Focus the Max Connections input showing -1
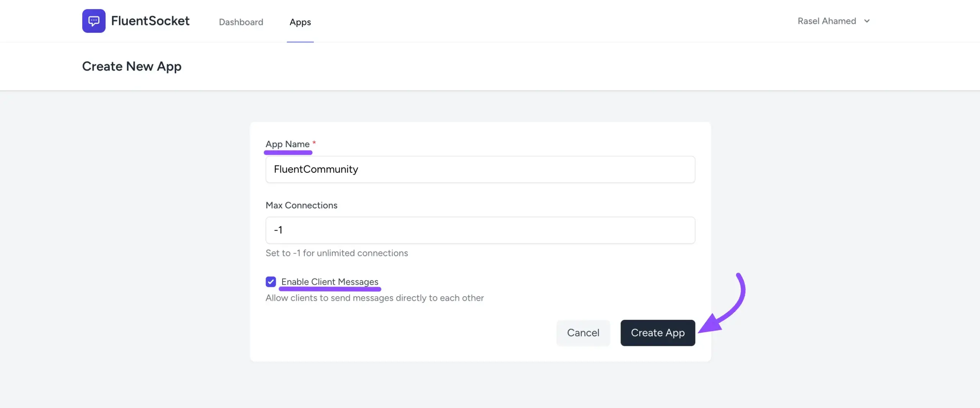 coord(480,230)
